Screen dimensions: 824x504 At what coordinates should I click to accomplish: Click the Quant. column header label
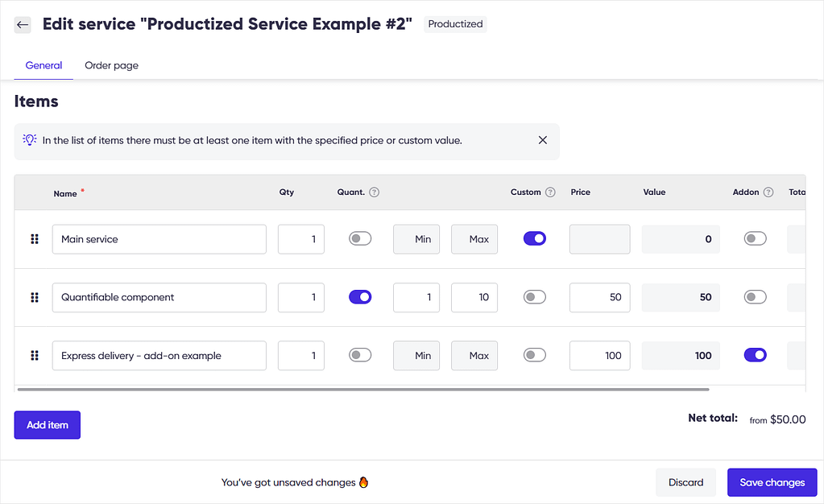tap(351, 192)
